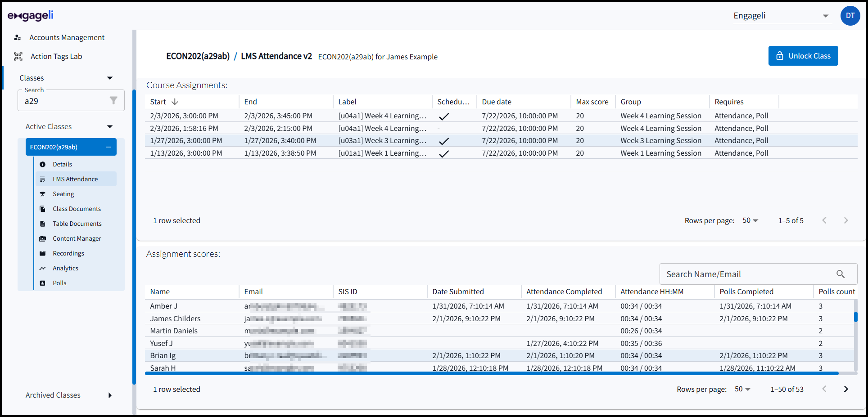868x417 pixels.
Task: Expand the Archived Classes section
Action: [x=110, y=395]
